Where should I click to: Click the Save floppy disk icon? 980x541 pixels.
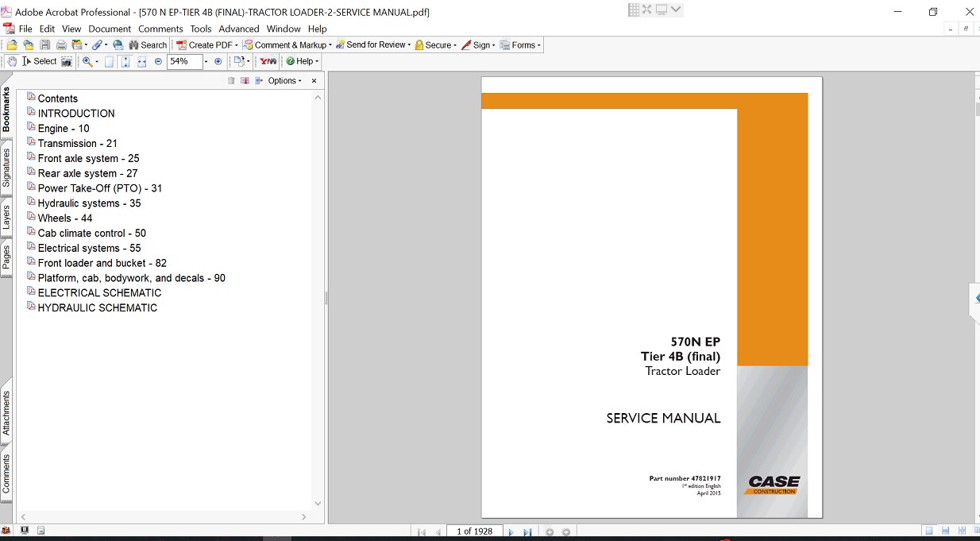click(45, 45)
